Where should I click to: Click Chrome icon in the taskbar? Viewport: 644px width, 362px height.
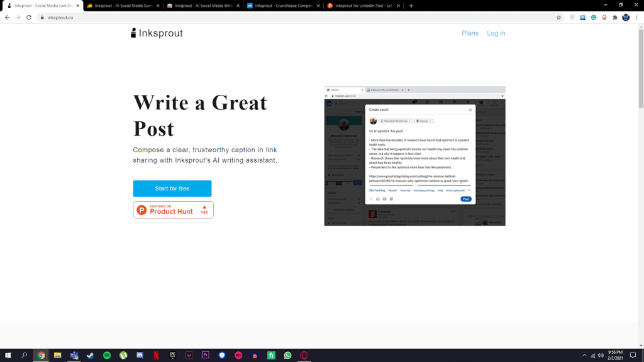tap(41, 356)
